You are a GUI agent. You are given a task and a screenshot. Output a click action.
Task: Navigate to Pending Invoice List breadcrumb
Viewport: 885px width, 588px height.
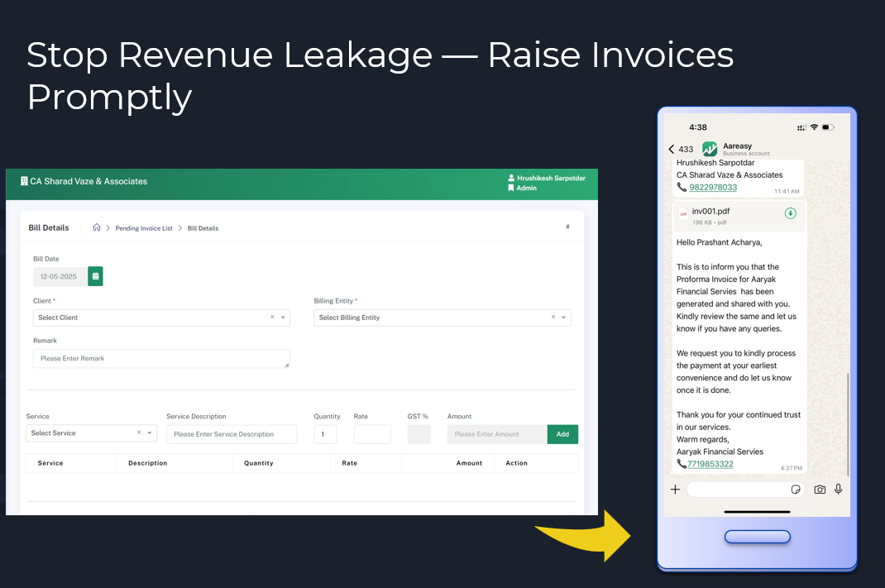click(144, 228)
